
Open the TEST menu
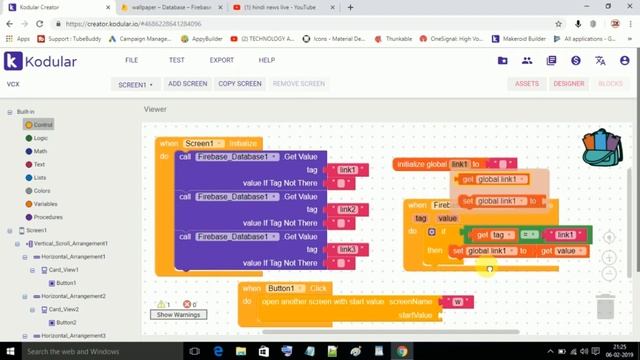coord(176,60)
